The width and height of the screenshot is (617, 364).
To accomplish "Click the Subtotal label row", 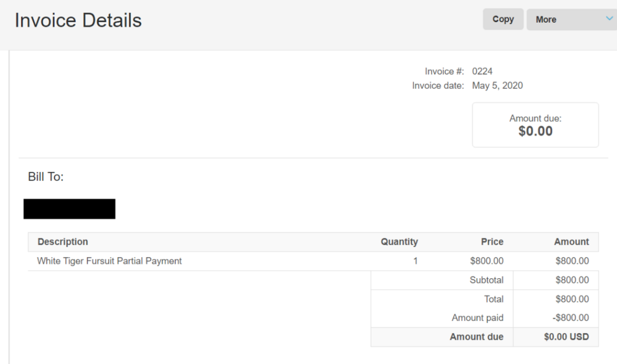I will [485, 280].
